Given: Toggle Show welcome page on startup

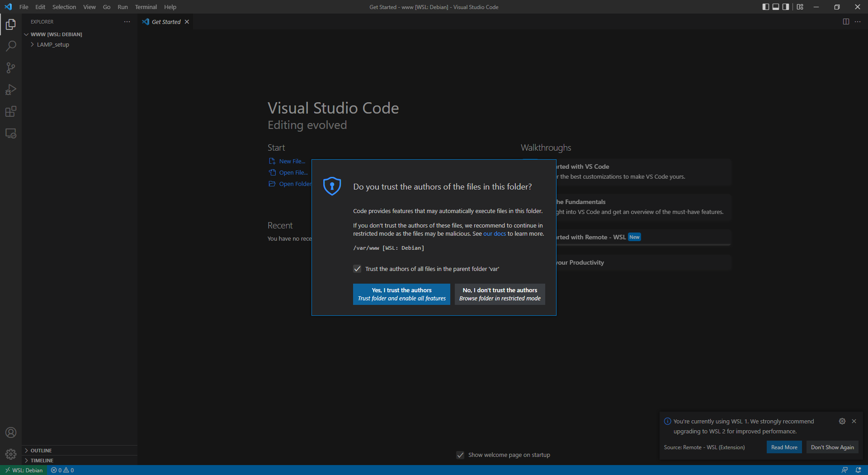Looking at the screenshot, I should (x=460, y=455).
